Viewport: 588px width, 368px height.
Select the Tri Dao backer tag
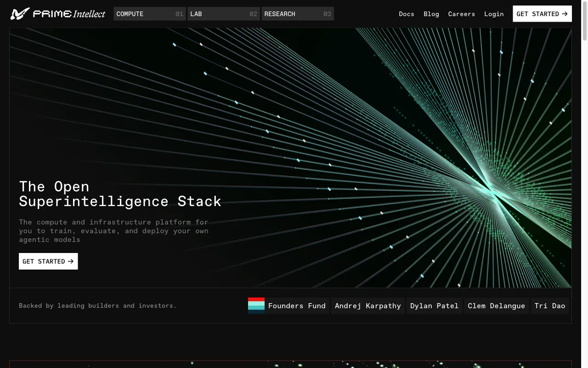click(550, 306)
